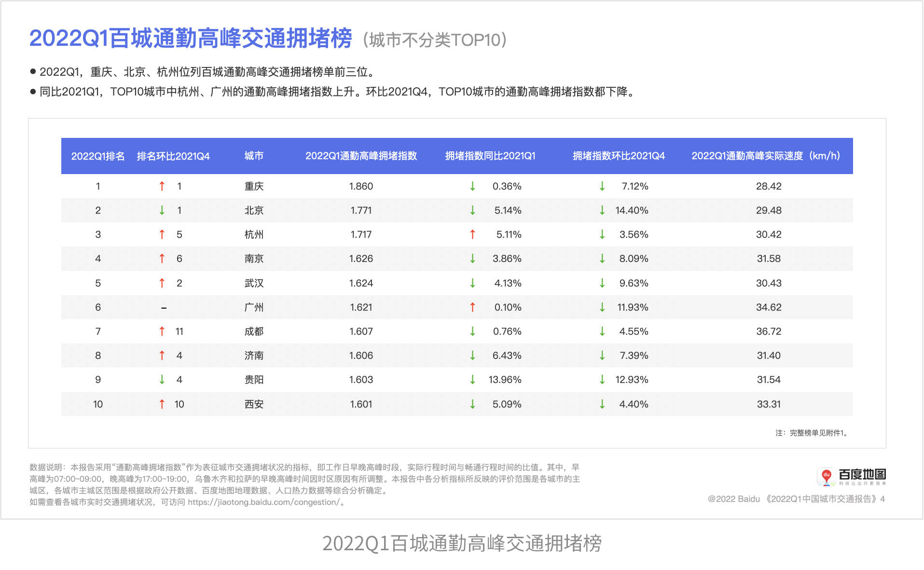The image size is (924, 570).
Task: Click the red up arrow in Jinan's rank-change cell
Action: tap(162, 355)
